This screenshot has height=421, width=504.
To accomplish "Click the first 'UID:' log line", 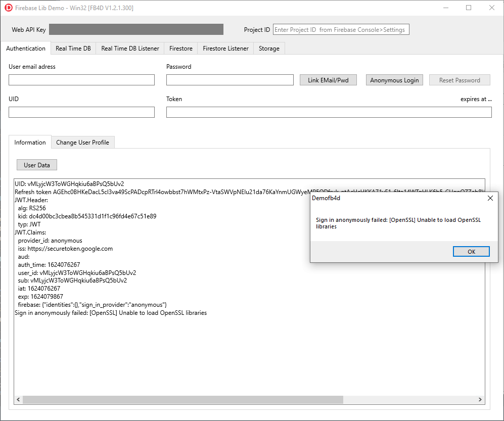I will coord(69,184).
